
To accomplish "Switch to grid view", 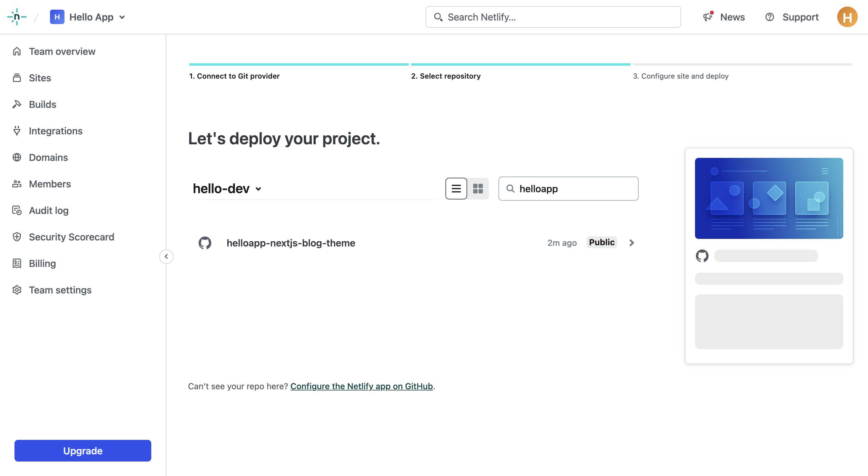I will click(478, 188).
